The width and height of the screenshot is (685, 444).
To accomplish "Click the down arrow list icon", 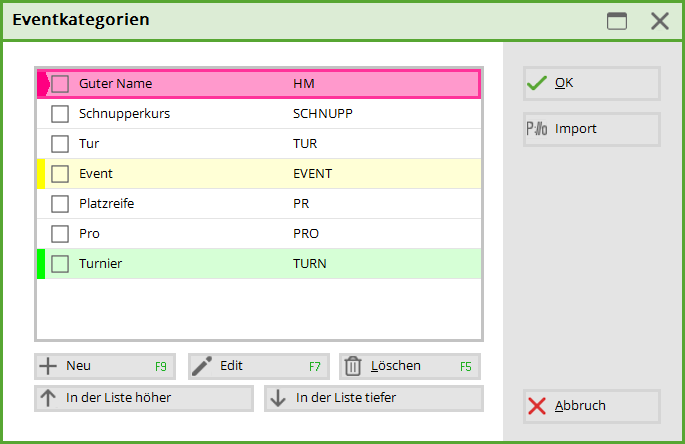I will point(278,398).
